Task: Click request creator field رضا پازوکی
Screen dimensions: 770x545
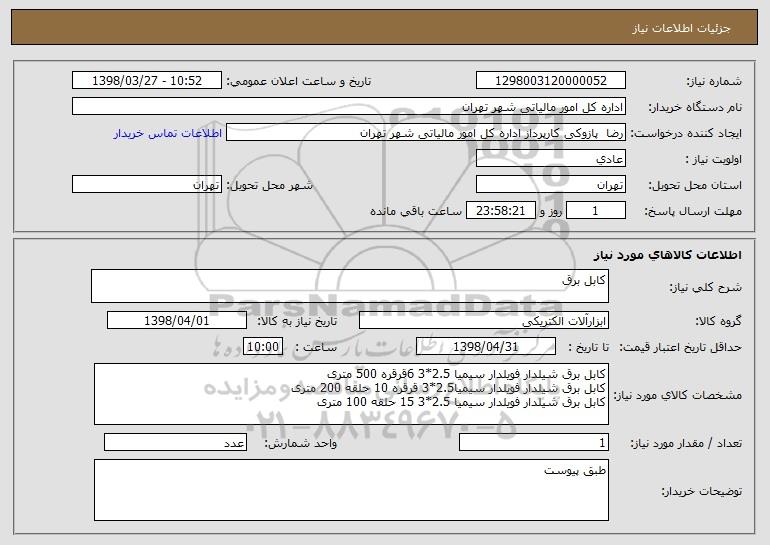Action: pos(426,133)
